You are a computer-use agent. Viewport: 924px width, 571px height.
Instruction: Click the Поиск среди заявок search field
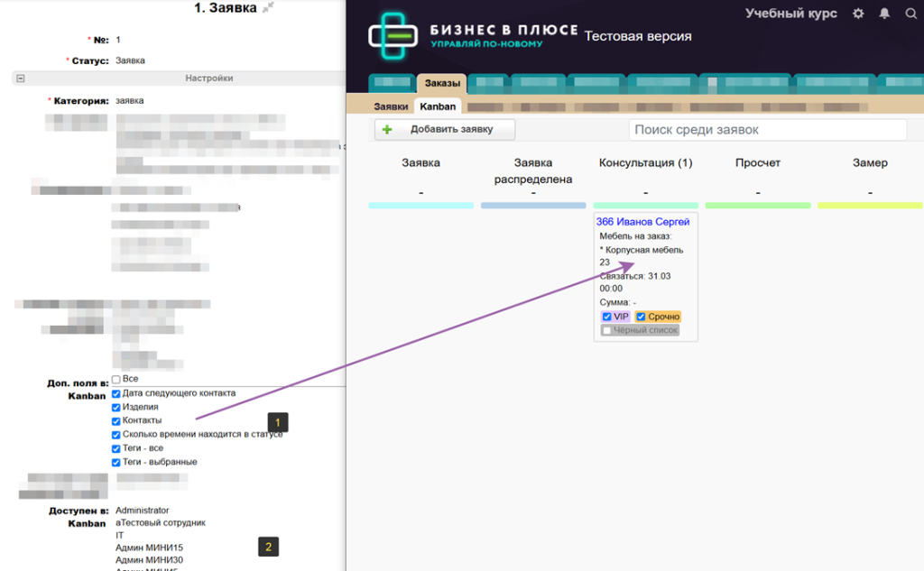[x=767, y=130]
